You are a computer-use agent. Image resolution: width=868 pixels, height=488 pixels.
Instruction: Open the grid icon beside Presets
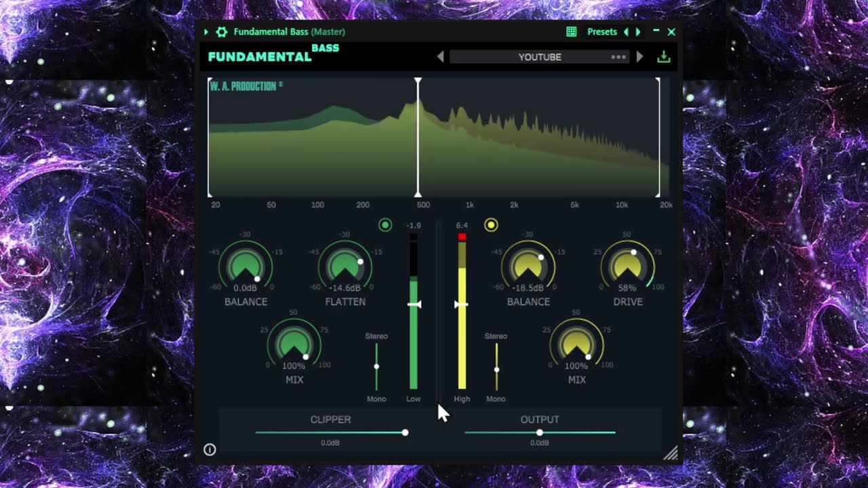point(572,32)
